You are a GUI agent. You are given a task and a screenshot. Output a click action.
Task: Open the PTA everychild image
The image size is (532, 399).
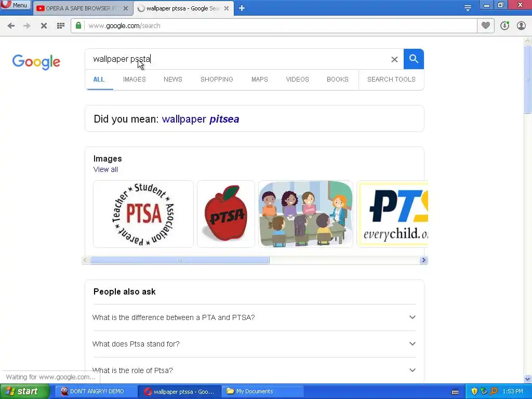pos(394,214)
